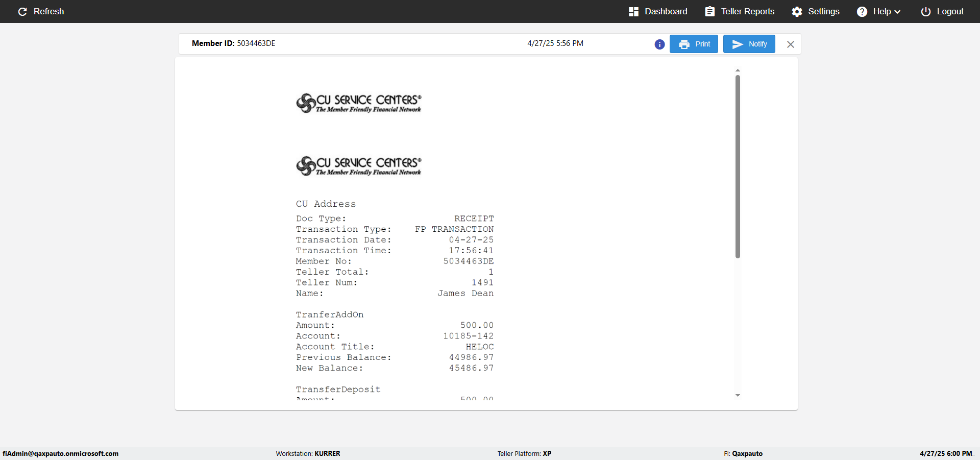Screen dimensions: 980x460
Task: Open Teller Reports
Action: (740, 11)
